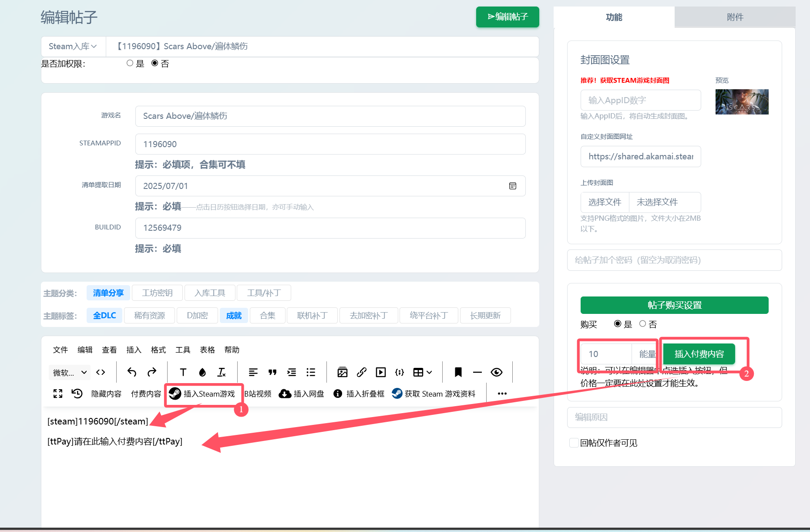
Task: Toggle fullscreen mode in the editor
Action: 58,394
